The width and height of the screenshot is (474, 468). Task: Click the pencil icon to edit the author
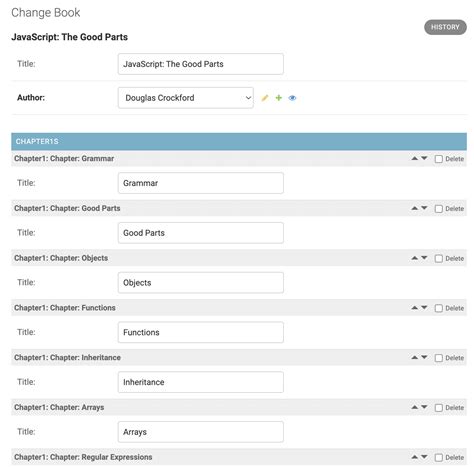point(265,98)
